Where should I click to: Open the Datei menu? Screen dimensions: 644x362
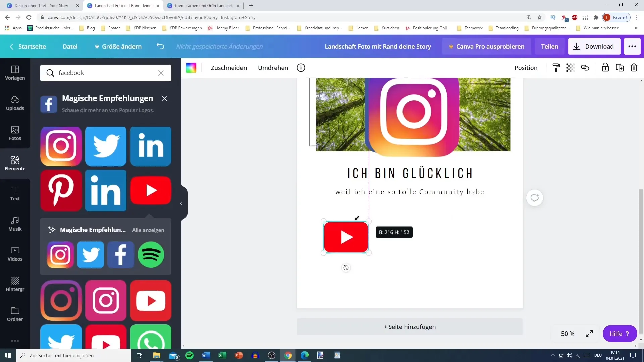(x=70, y=46)
